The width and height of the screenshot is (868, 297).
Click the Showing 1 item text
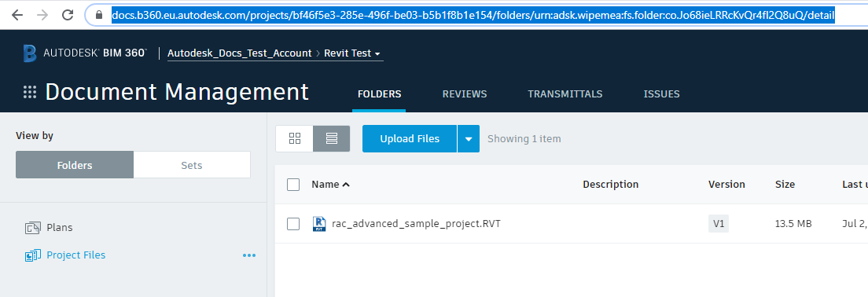pos(524,139)
